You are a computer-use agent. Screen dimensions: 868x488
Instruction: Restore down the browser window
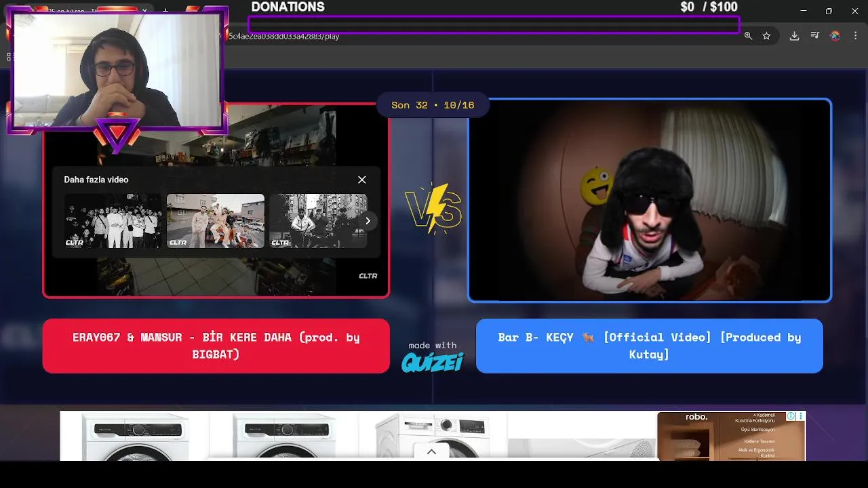pos(829,11)
